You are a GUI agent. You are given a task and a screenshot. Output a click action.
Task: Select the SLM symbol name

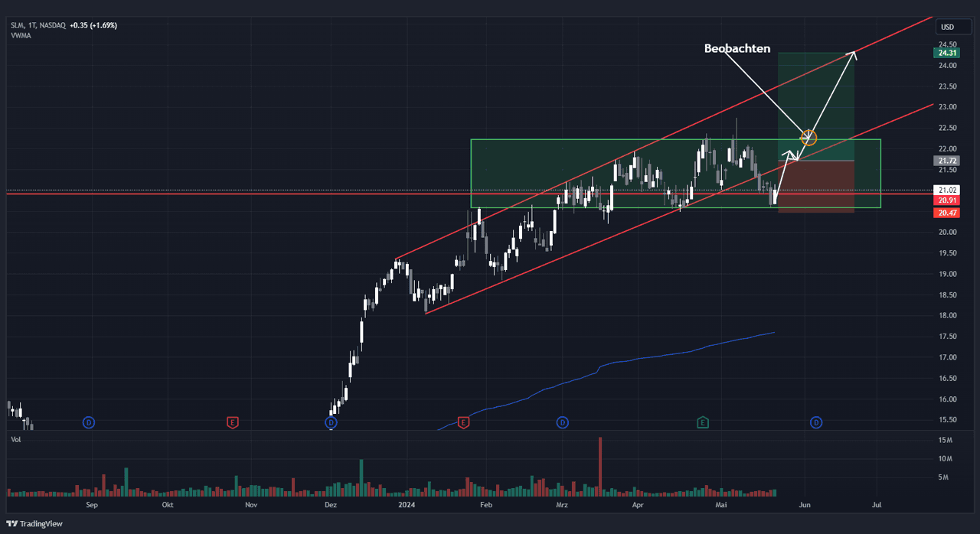tap(17, 25)
